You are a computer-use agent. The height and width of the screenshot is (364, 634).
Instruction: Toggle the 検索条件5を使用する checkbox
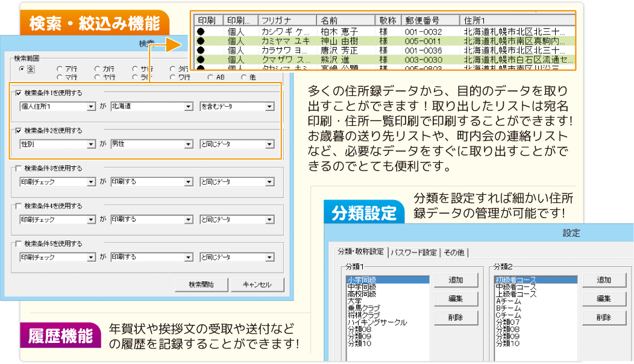click(x=17, y=243)
